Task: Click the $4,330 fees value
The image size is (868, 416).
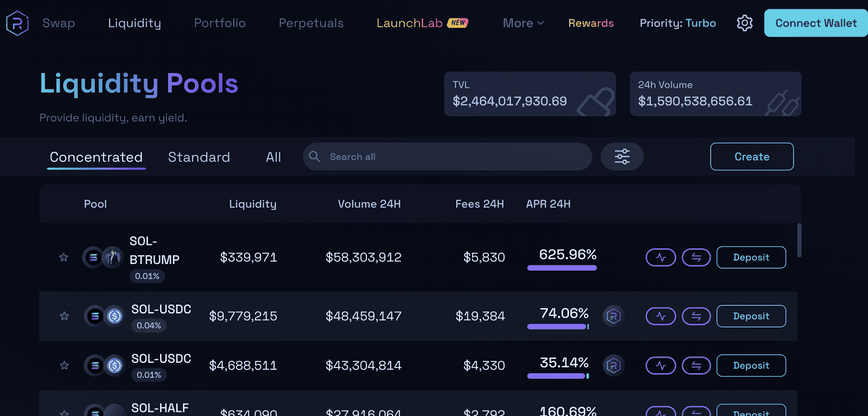Action: click(484, 366)
